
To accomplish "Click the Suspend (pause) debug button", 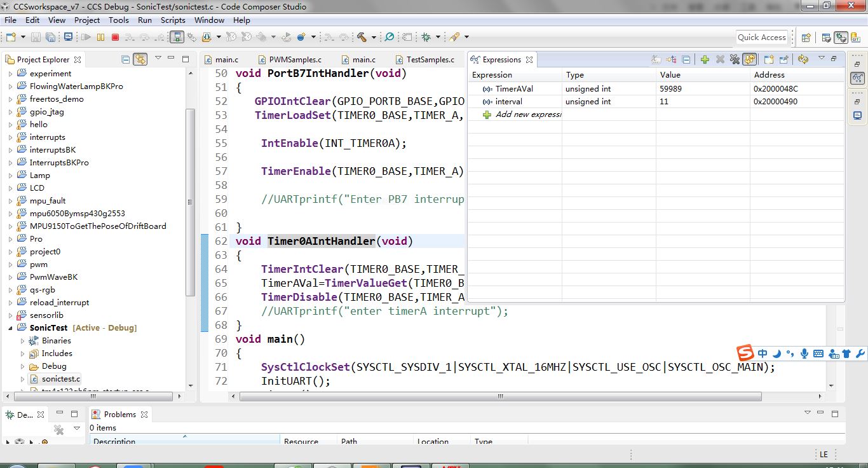I will point(100,38).
